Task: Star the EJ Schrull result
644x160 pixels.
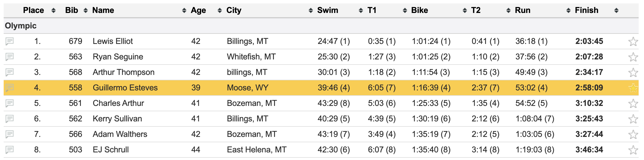Action: tap(633, 150)
